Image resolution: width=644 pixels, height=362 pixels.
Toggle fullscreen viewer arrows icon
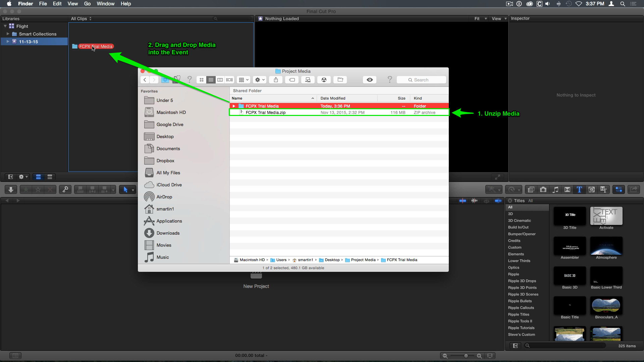498,177
